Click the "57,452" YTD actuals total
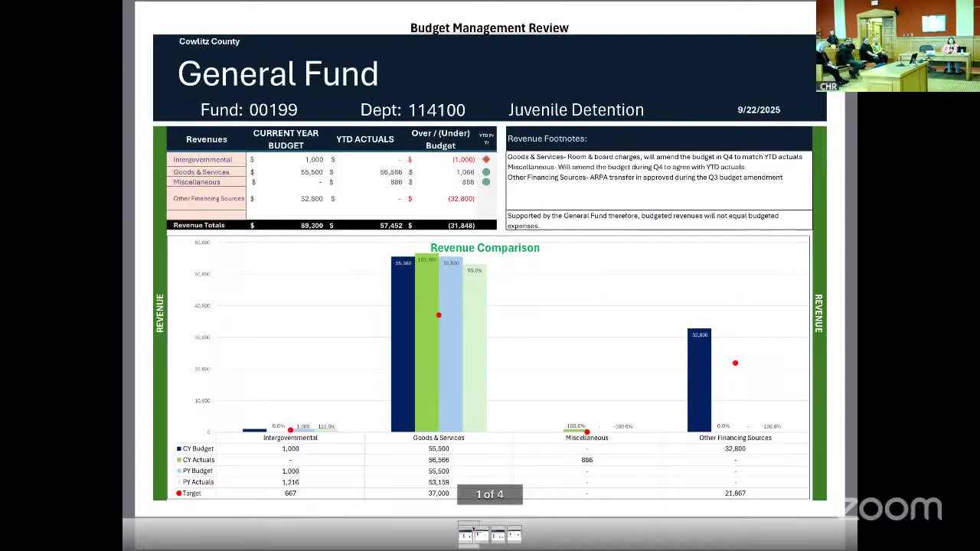Viewport: 980px width, 551px height. [390, 226]
